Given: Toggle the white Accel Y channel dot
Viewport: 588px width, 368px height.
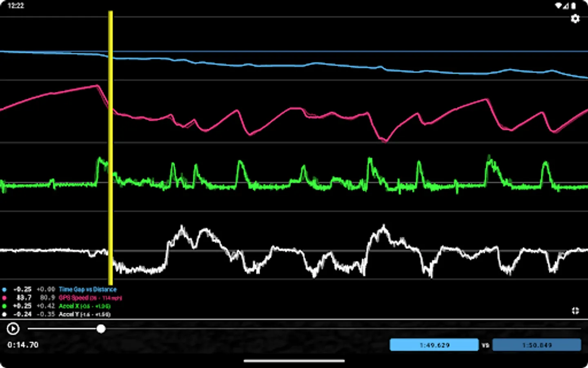Looking at the screenshot, I should click(4, 314).
